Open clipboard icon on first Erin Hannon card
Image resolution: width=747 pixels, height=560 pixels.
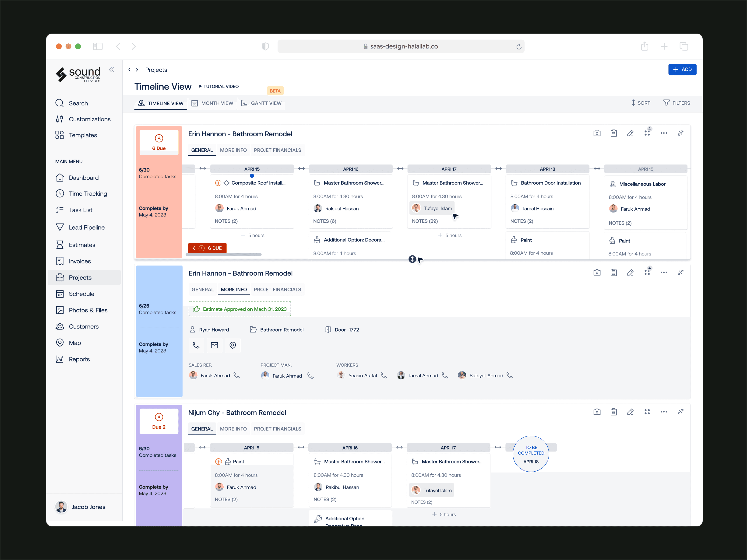(614, 133)
